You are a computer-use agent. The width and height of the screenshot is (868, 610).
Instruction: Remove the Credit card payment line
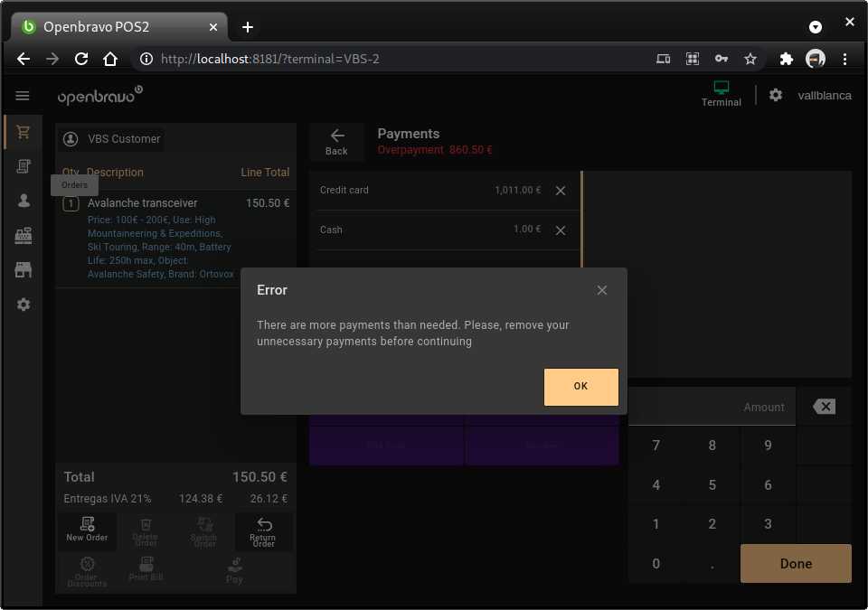(x=561, y=191)
